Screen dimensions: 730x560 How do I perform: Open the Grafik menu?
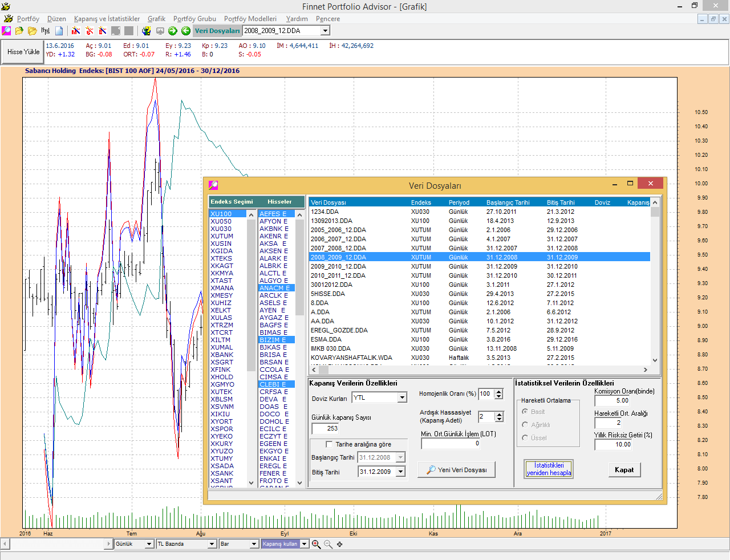156,19
